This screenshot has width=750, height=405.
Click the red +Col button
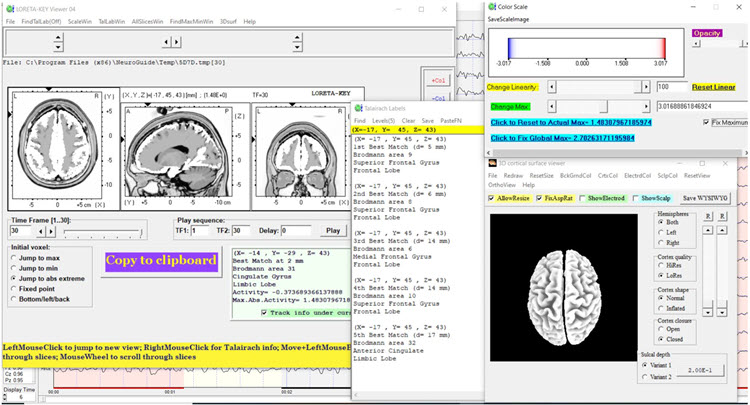click(x=437, y=79)
